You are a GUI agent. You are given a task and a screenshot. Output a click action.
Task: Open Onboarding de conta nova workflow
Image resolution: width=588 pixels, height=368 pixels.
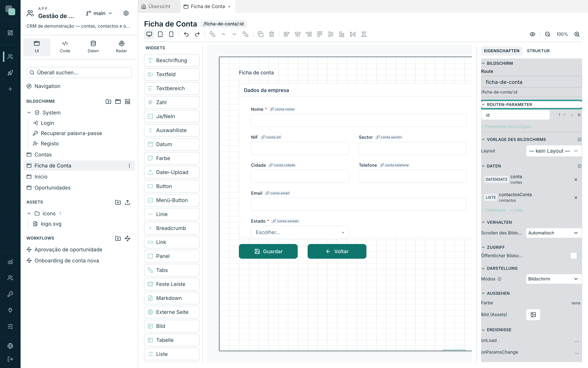[x=79, y=261]
